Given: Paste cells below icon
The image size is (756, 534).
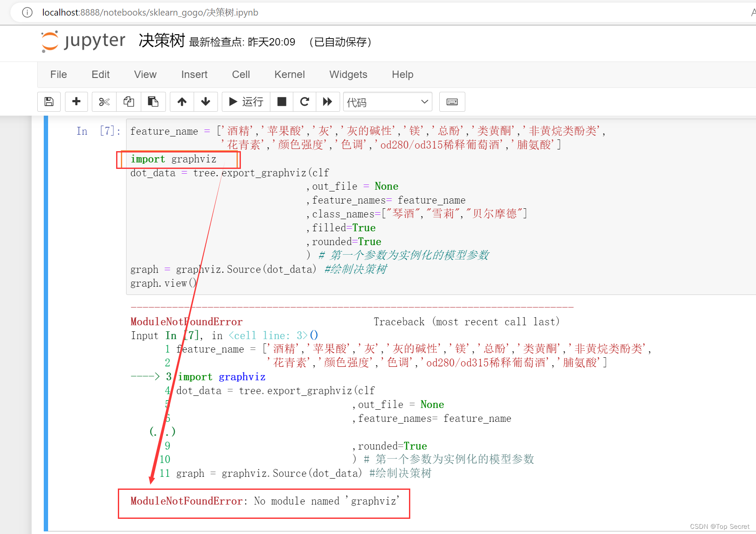Looking at the screenshot, I should click(153, 102).
